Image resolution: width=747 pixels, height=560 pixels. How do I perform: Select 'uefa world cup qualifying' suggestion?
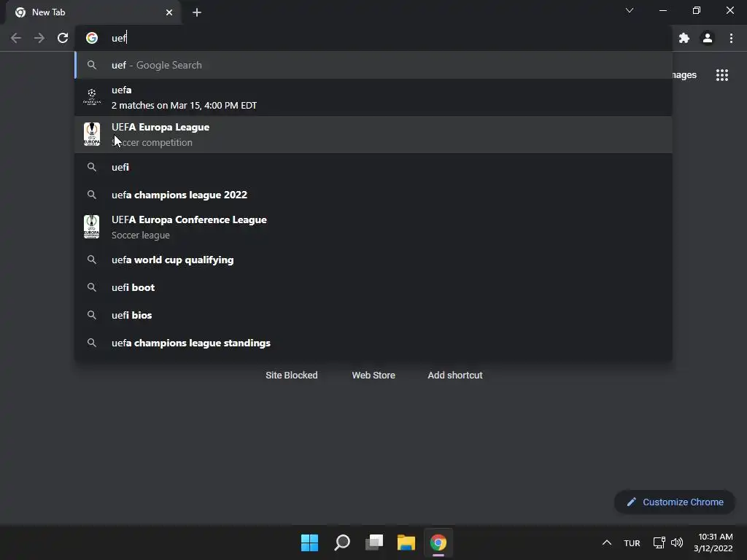373,260
